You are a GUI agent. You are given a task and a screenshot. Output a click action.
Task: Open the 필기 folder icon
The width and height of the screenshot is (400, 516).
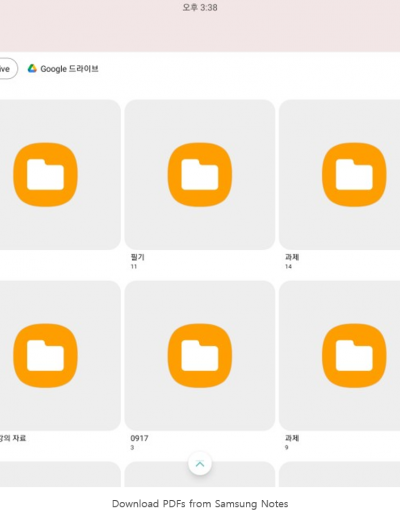[200, 175]
